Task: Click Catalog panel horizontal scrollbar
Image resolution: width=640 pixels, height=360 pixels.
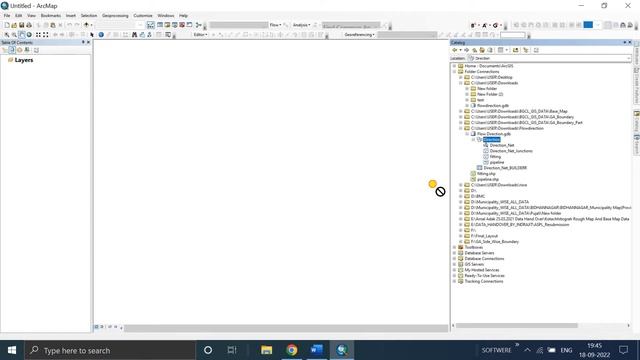Action: 517,325
